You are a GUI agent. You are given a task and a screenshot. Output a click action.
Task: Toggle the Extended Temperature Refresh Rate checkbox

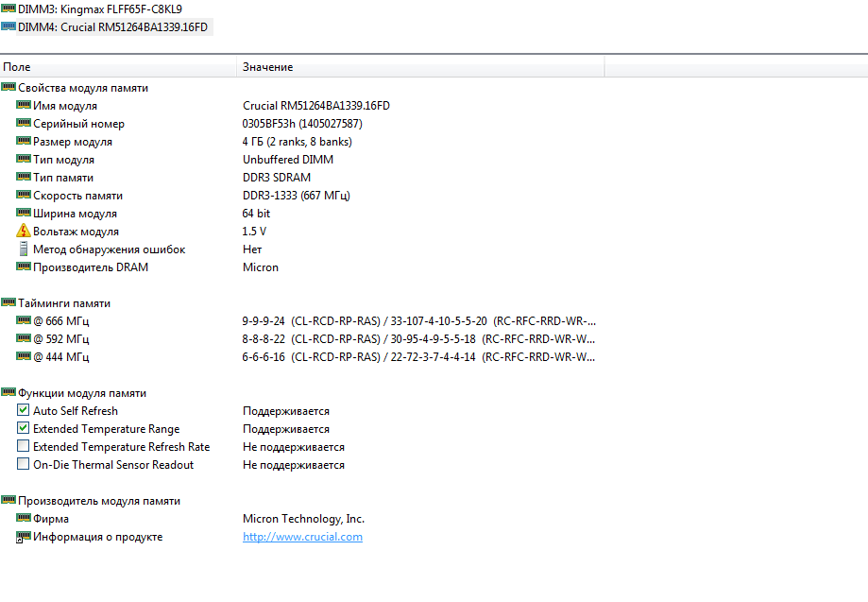24,446
